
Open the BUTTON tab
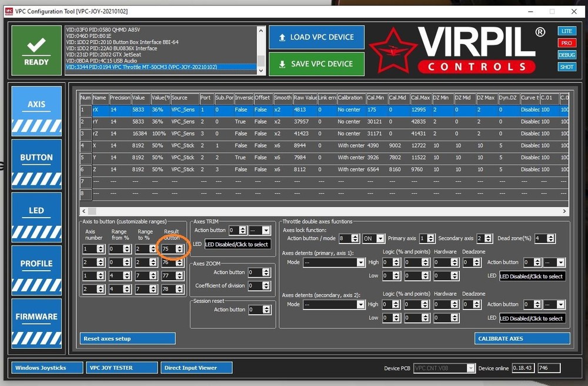tap(36, 164)
